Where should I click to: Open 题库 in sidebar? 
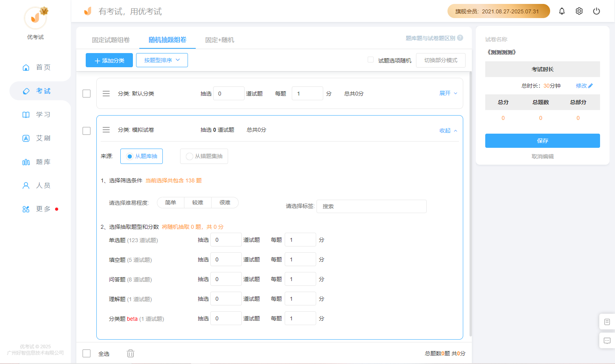pos(37,162)
